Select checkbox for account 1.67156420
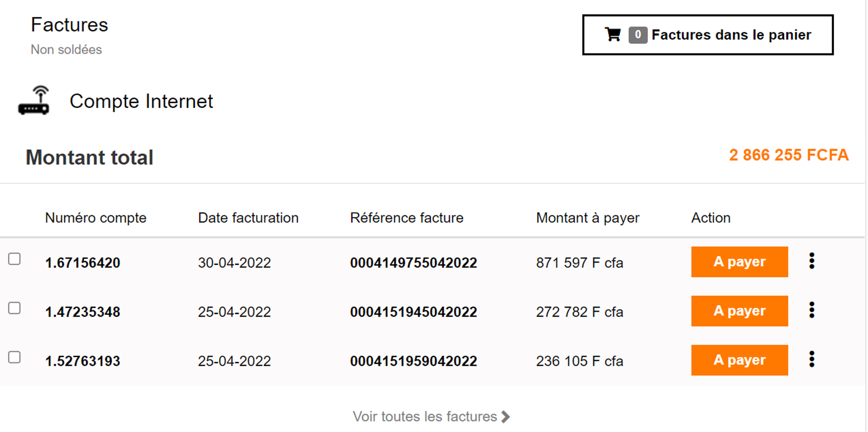Viewport: 868px width, 432px height. [14, 259]
